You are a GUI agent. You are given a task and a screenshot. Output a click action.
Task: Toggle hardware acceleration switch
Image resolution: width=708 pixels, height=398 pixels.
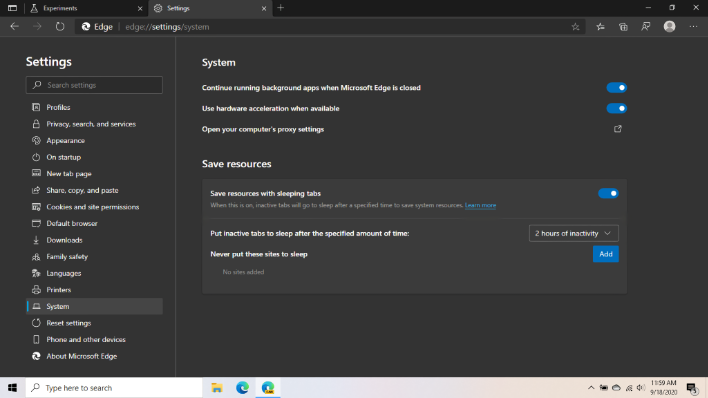tap(616, 108)
